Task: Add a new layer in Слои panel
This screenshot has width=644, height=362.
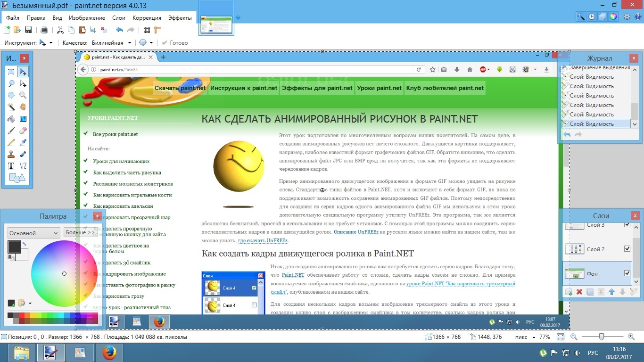Action: click(x=569, y=292)
